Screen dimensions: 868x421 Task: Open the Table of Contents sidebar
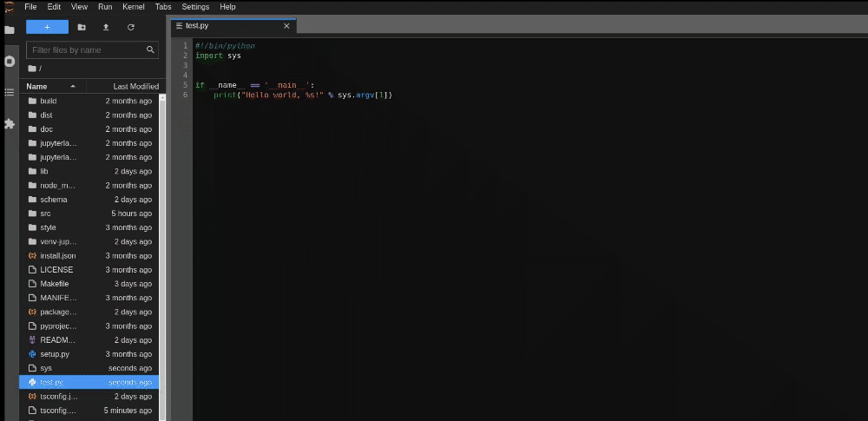(x=10, y=93)
